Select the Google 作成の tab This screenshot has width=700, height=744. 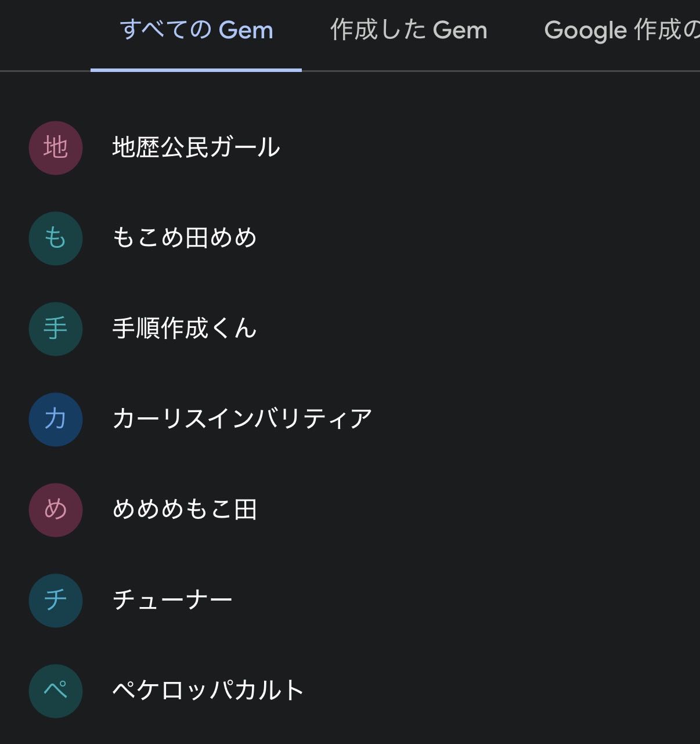coord(621,30)
